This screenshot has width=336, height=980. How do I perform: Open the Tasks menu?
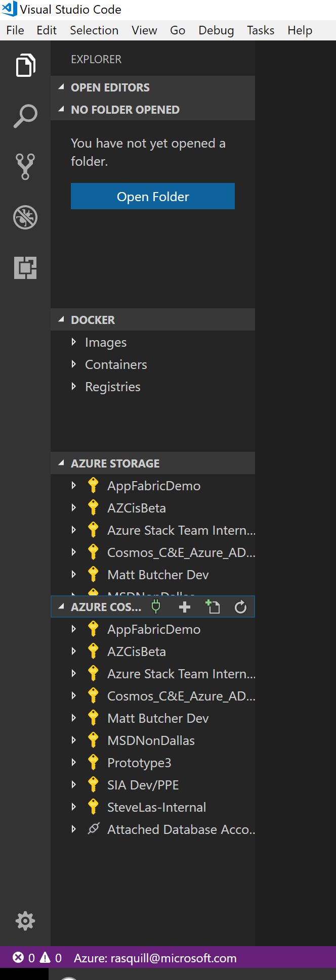point(261,30)
